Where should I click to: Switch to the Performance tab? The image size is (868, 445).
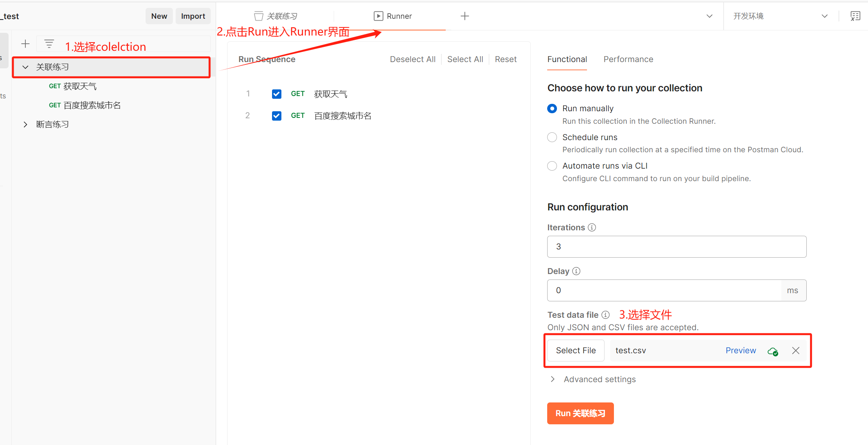628,59
